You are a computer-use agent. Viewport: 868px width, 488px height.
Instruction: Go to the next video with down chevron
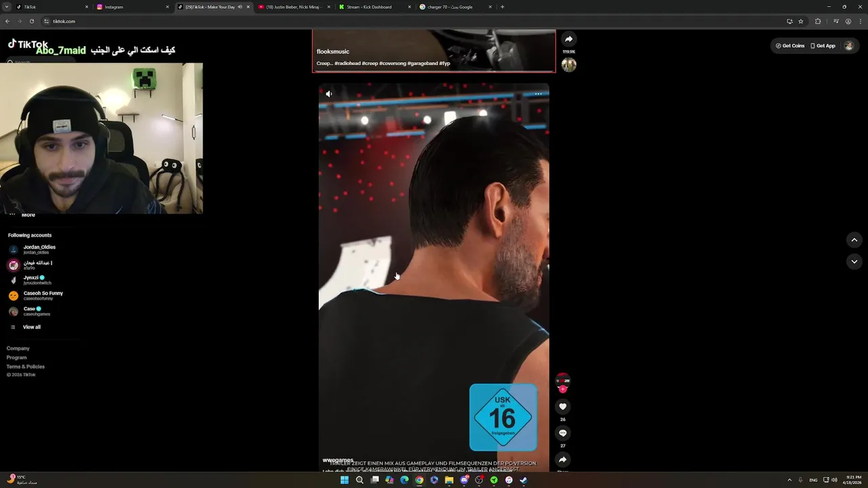pos(854,262)
